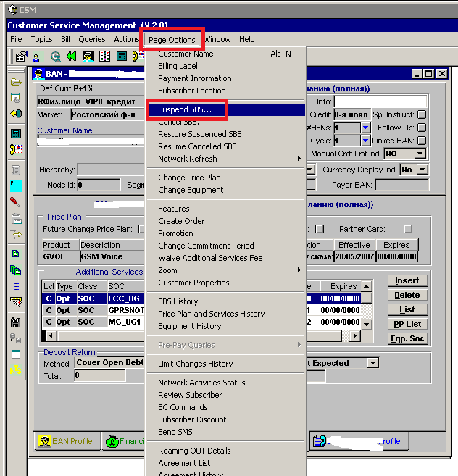Click the open folder icon in left sidebar
Viewport: 458px width, 476px height.
pos(16,83)
